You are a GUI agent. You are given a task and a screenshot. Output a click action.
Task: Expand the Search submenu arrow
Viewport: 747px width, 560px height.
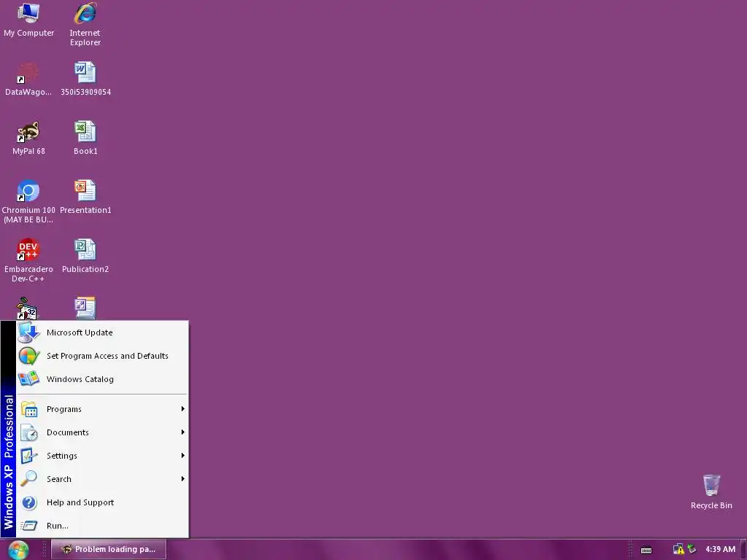coord(182,479)
